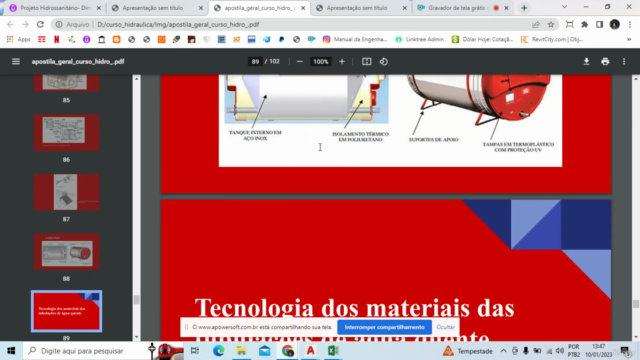Download the PDF file

(586, 62)
